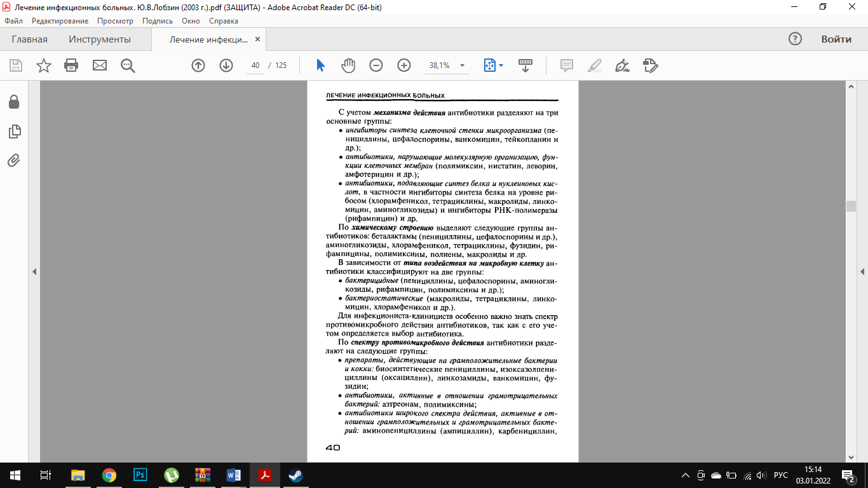Click the Save file icon
Viewport: 868px width, 488px height.
15,65
